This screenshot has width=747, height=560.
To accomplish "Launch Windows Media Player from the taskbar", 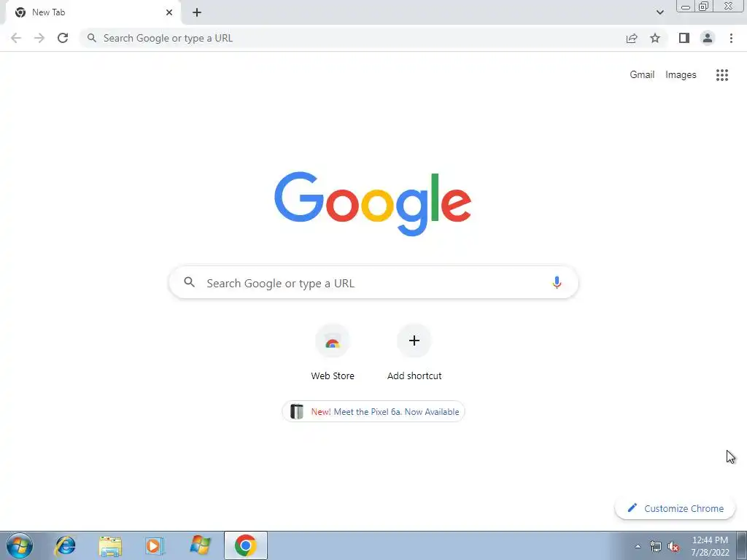I will pyautogui.click(x=155, y=546).
